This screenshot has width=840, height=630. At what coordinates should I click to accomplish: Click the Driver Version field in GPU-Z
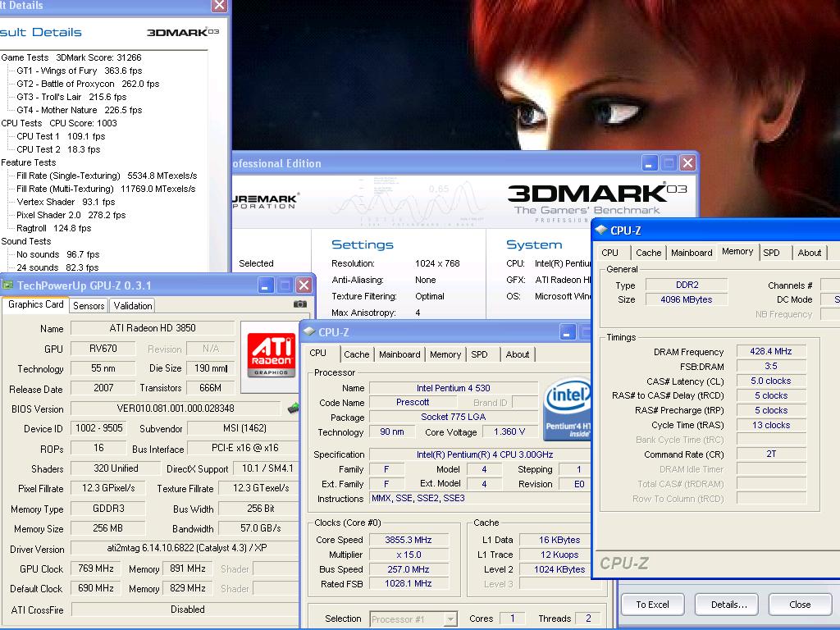pyautogui.click(x=185, y=548)
